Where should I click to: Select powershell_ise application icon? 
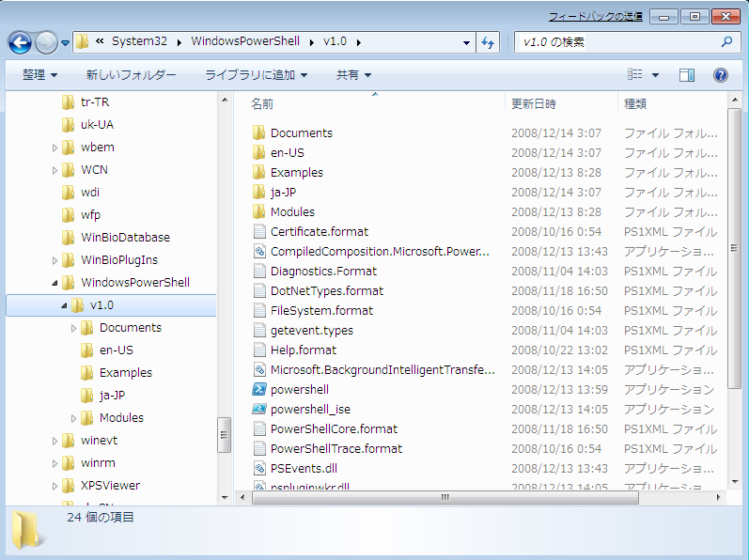tap(258, 409)
